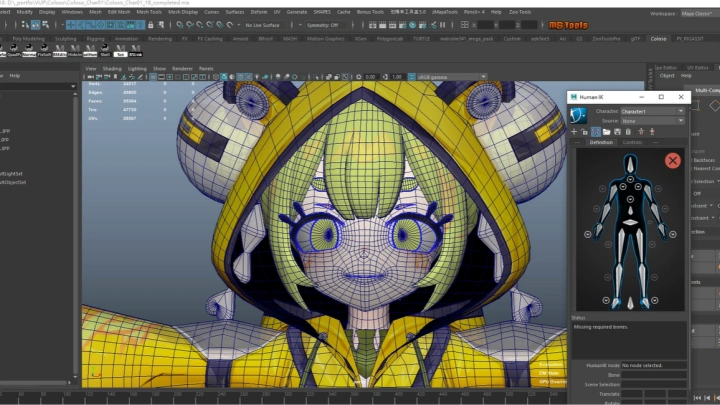Viewport: 720px width, 405px height.
Task: Open the Source dropdown in Human IK
Action: pyautogui.click(x=652, y=121)
